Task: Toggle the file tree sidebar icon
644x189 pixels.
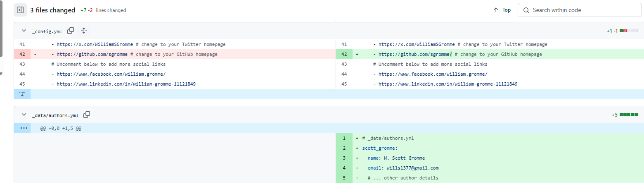Action: 20,10
